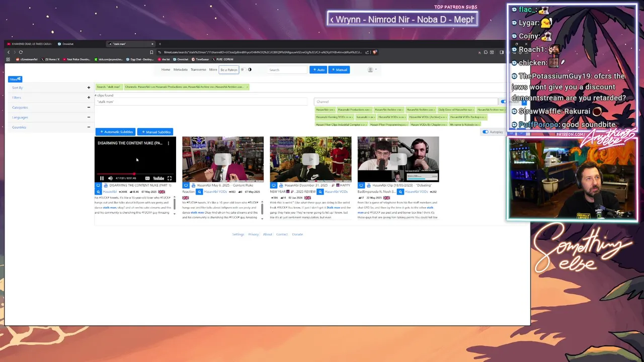Open the More dropdown in navbar
Screen dimensions: 644x362
[213, 70]
